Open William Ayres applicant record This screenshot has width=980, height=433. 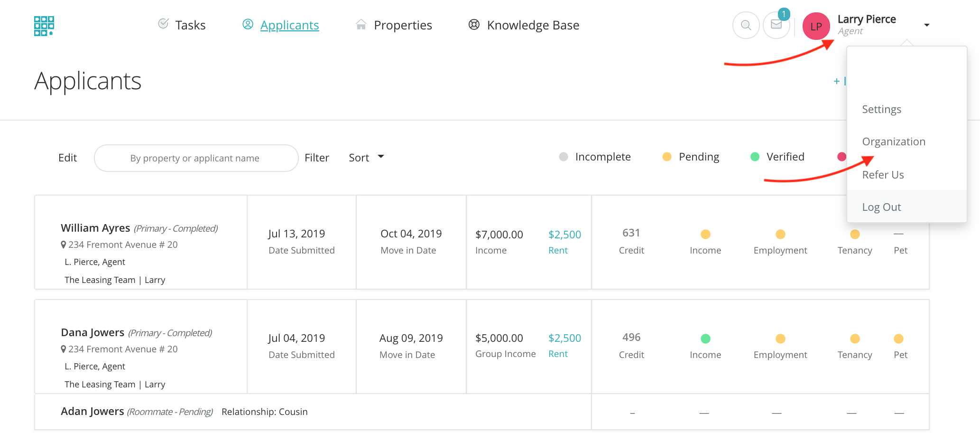[95, 228]
